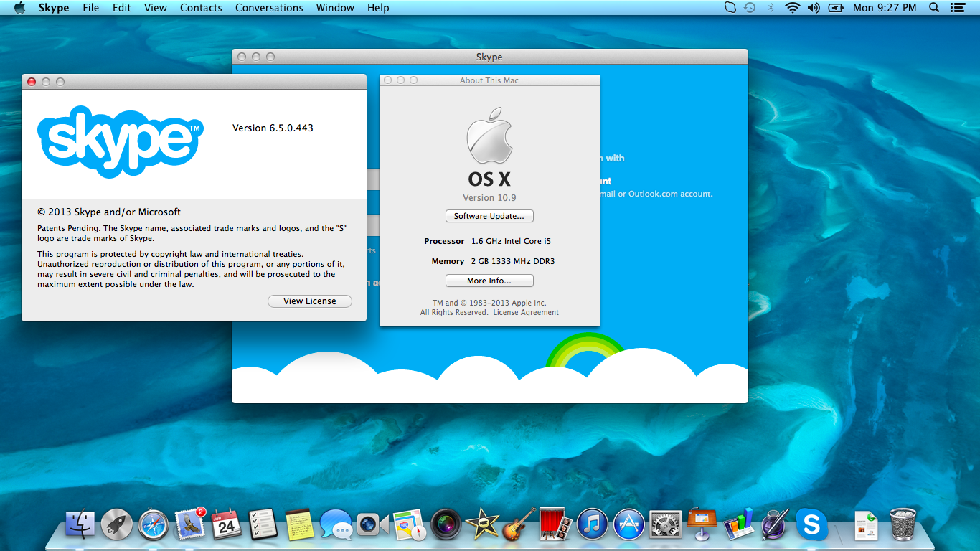The width and height of the screenshot is (980, 551).
Task: Open Messages speech bubble icon
Action: tap(336, 525)
